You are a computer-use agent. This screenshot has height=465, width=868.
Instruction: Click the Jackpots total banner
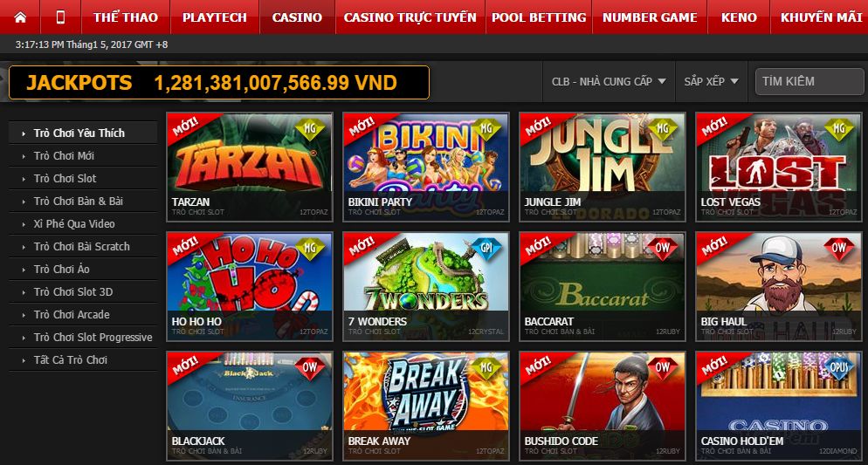pyautogui.click(x=219, y=83)
